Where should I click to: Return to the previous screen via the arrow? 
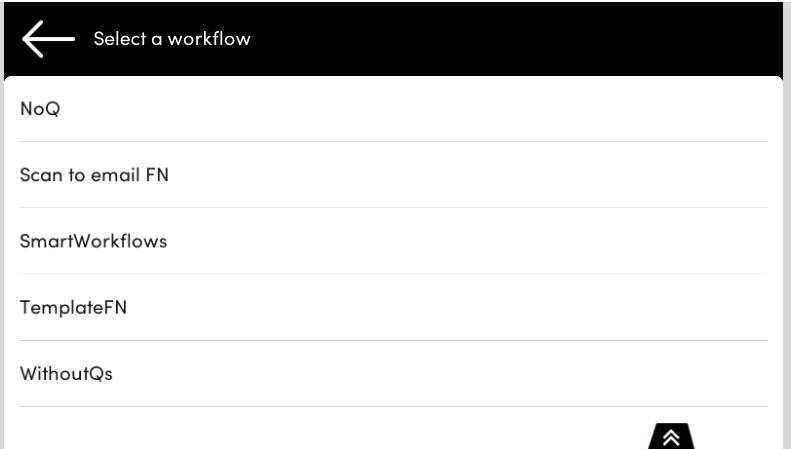48,39
